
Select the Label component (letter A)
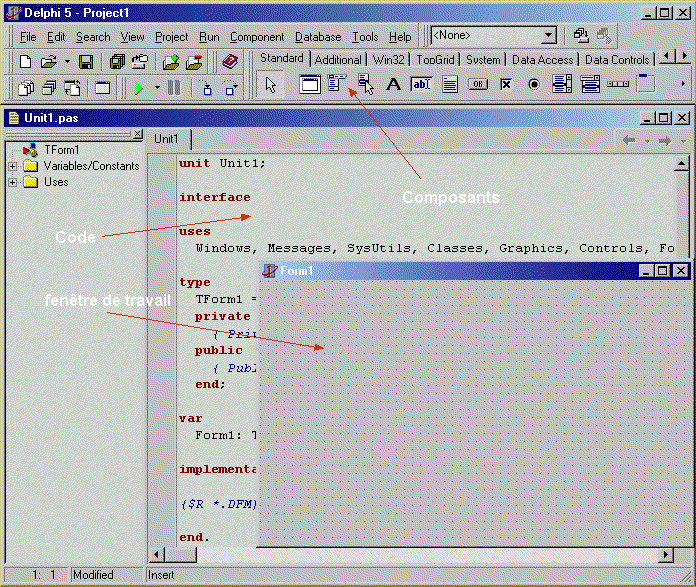tap(393, 84)
